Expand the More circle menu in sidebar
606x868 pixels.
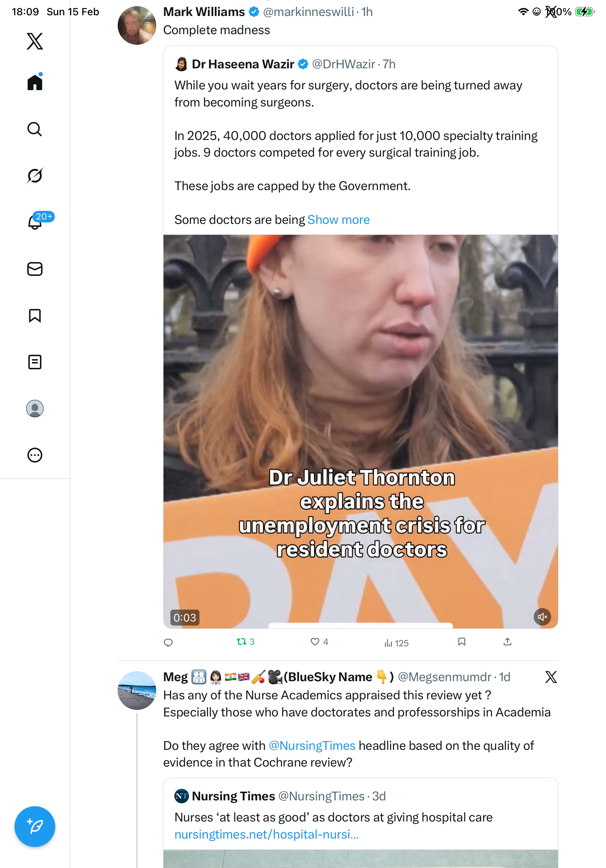click(35, 455)
